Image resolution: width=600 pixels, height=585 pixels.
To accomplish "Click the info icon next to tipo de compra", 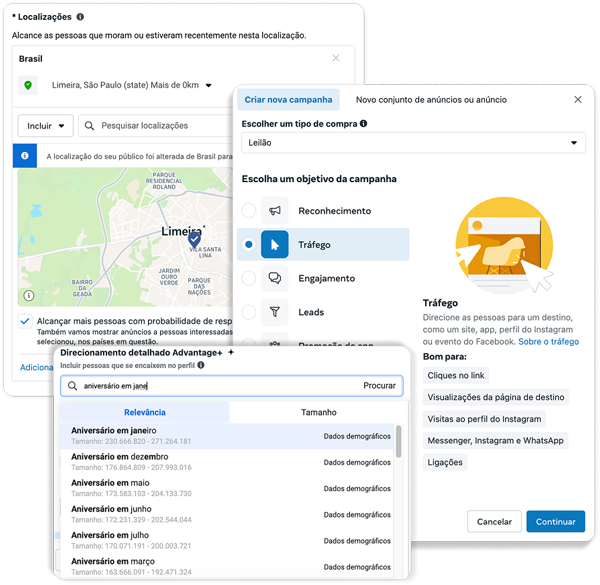I will [363, 124].
